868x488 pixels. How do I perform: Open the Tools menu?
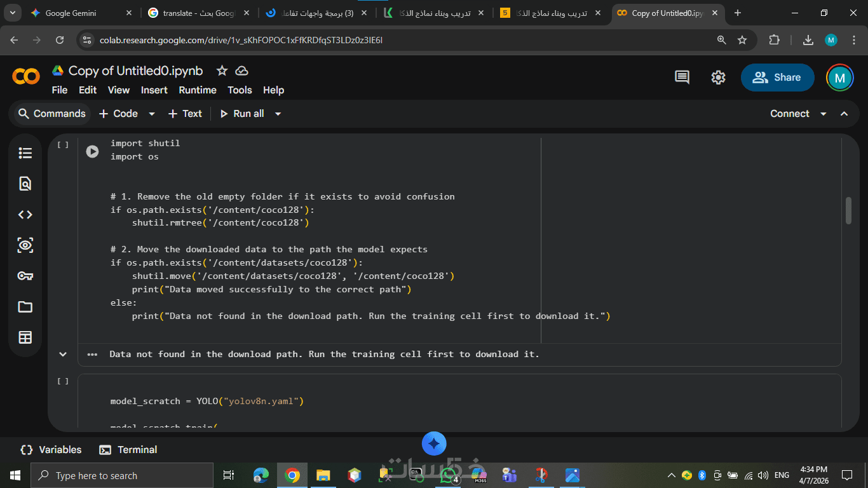(x=240, y=90)
